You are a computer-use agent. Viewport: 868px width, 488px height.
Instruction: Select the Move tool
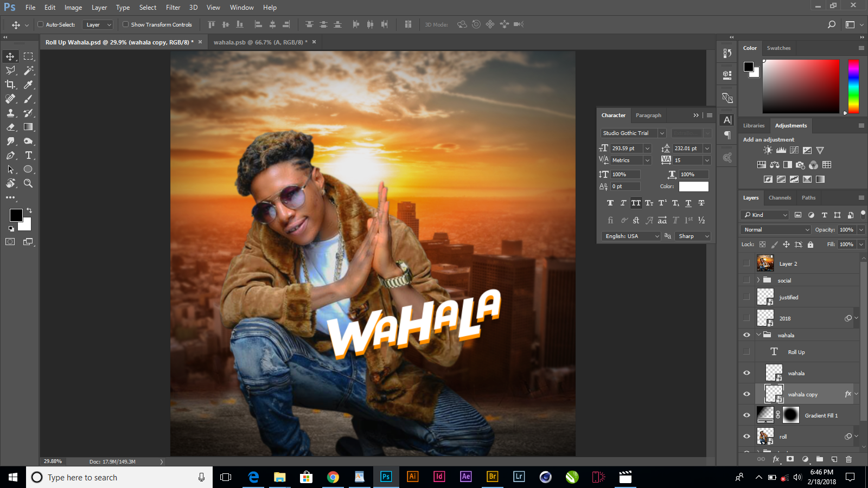click(x=11, y=55)
